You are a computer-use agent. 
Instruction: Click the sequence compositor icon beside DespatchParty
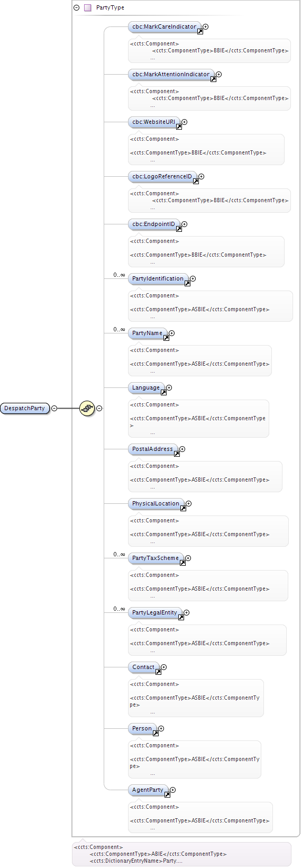pyautogui.click(x=87, y=408)
